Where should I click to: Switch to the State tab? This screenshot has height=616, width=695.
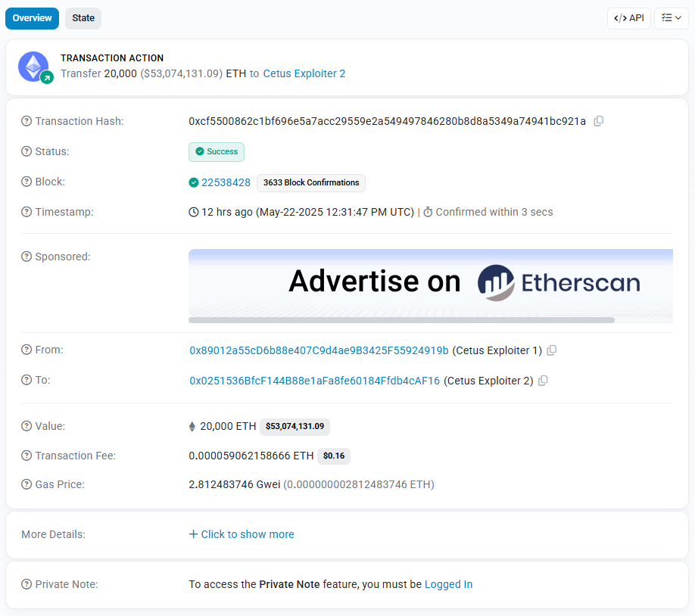coord(83,18)
